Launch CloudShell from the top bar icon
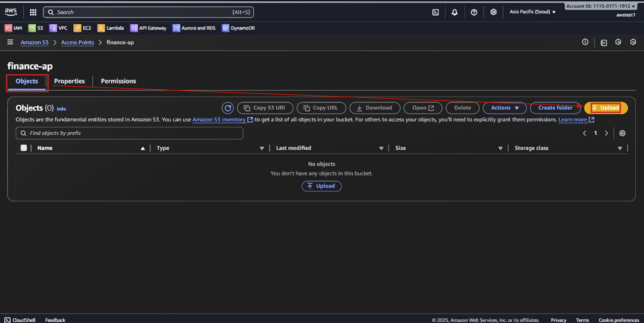The width and height of the screenshot is (644, 323). [435, 12]
